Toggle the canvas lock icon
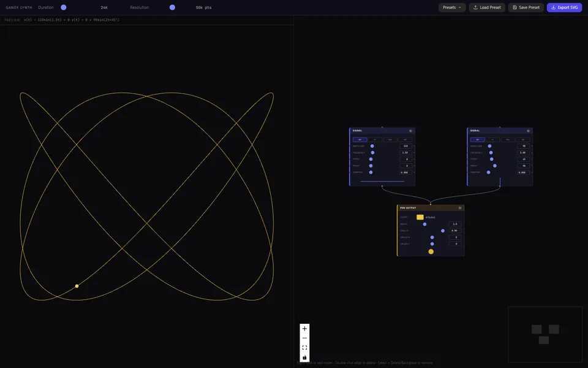Viewport: 588px width, 368px height. tap(304, 358)
